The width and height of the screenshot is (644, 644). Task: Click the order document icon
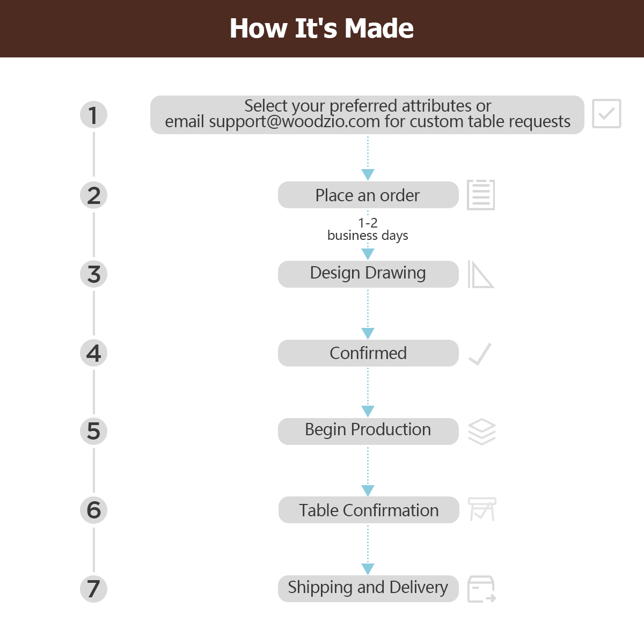(x=481, y=195)
